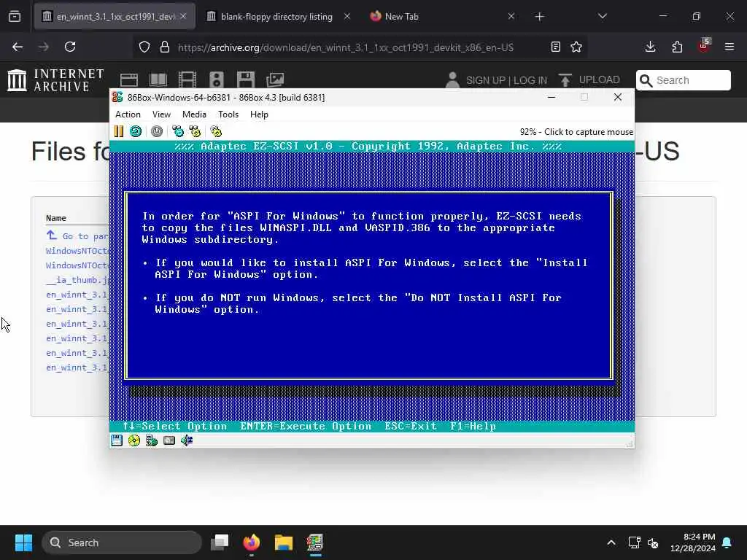Open Internet Archive audio speaker icon

(216, 79)
